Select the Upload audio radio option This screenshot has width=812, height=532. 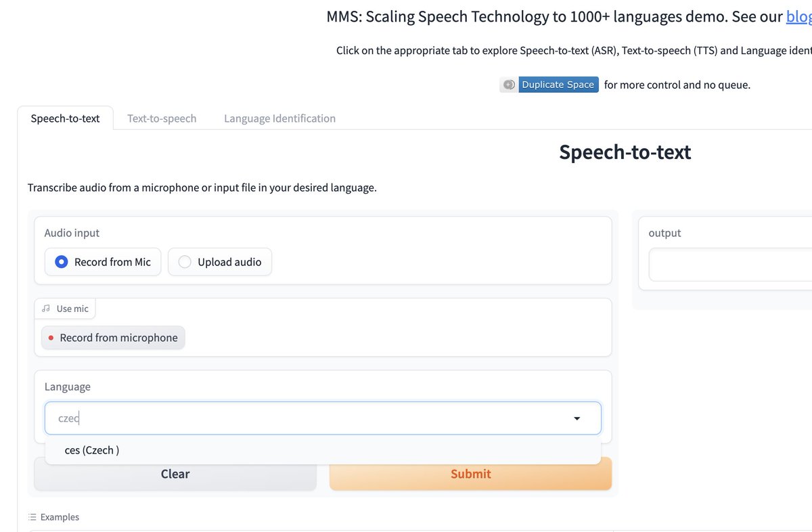220,262
